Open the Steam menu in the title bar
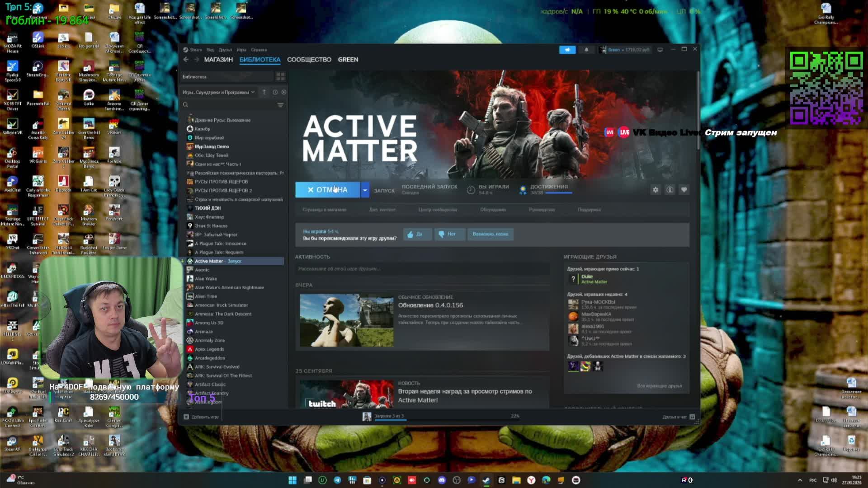Image resolution: width=868 pixels, height=488 pixels. (196, 50)
